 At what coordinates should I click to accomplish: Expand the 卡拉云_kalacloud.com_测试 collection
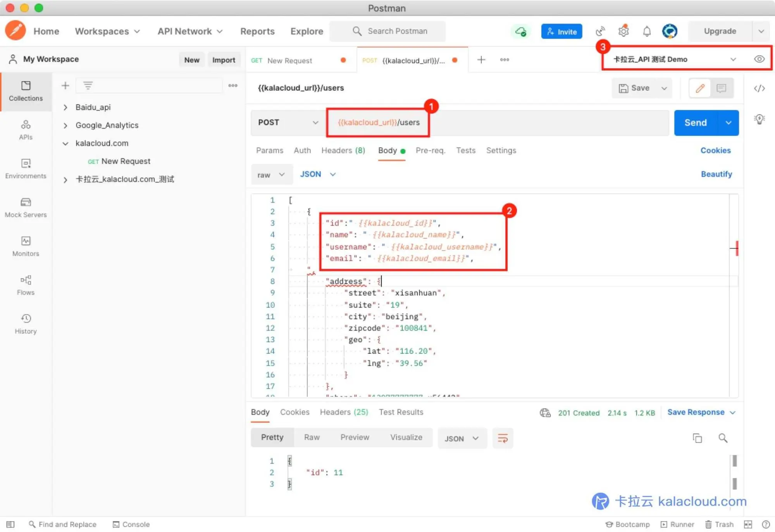65,179
